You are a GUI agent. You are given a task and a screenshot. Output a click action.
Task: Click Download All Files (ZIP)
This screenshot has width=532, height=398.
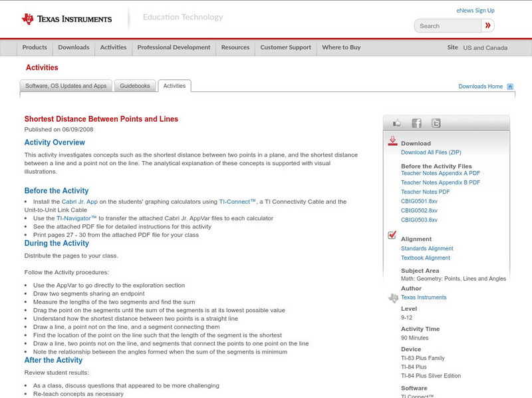pos(431,152)
